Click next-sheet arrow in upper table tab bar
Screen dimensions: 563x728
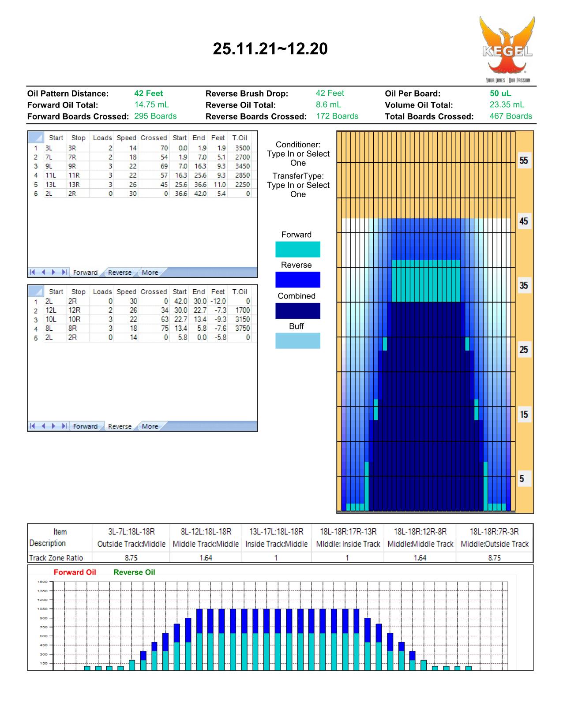(x=54, y=273)
